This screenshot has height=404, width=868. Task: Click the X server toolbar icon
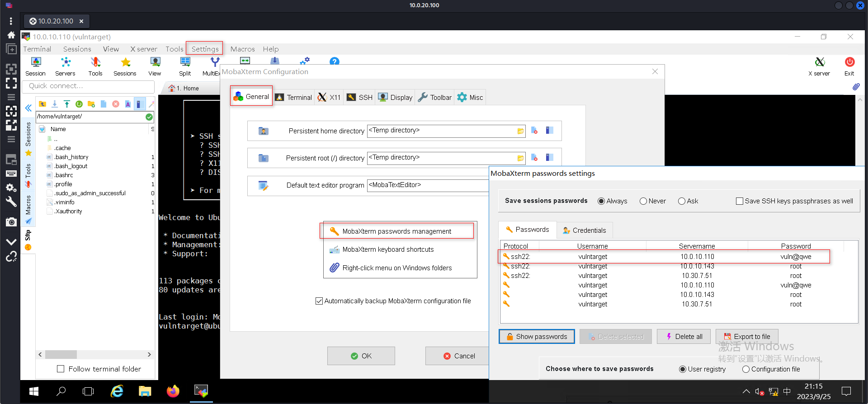(x=819, y=66)
